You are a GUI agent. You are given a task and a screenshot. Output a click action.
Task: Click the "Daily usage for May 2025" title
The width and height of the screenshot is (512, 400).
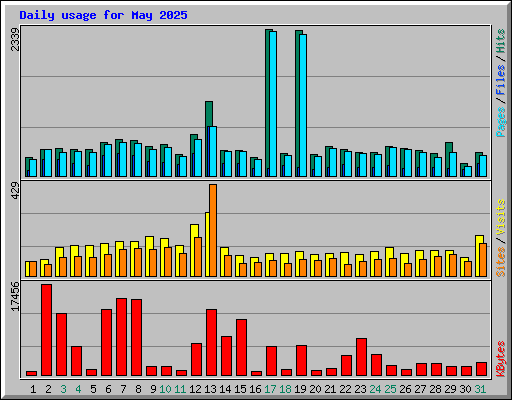(x=103, y=15)
